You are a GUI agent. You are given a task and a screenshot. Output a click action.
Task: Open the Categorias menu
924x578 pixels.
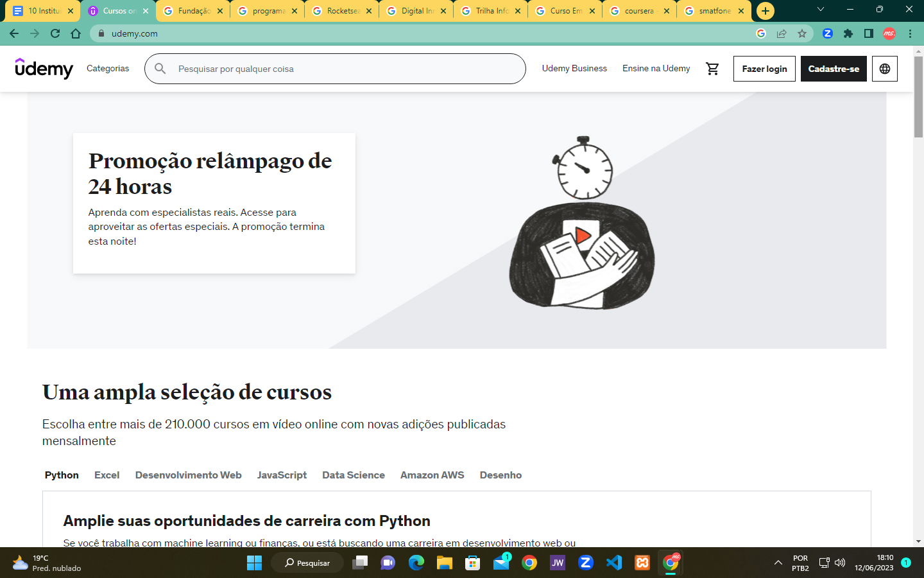click(108, 69)
